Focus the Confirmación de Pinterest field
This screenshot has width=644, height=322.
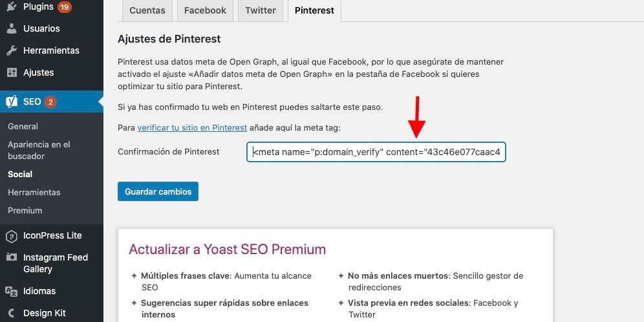pyautogui.click(x=376, y=152)
